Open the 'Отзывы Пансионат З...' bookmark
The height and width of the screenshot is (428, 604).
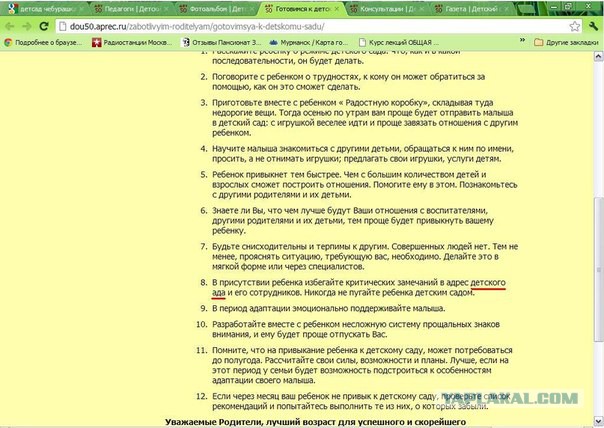[x=221, y=42]
